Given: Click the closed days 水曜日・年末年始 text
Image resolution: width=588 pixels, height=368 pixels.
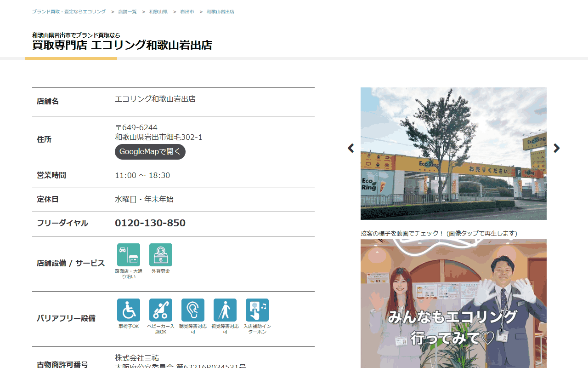Looking at the screenshot, I should point(144,199).
